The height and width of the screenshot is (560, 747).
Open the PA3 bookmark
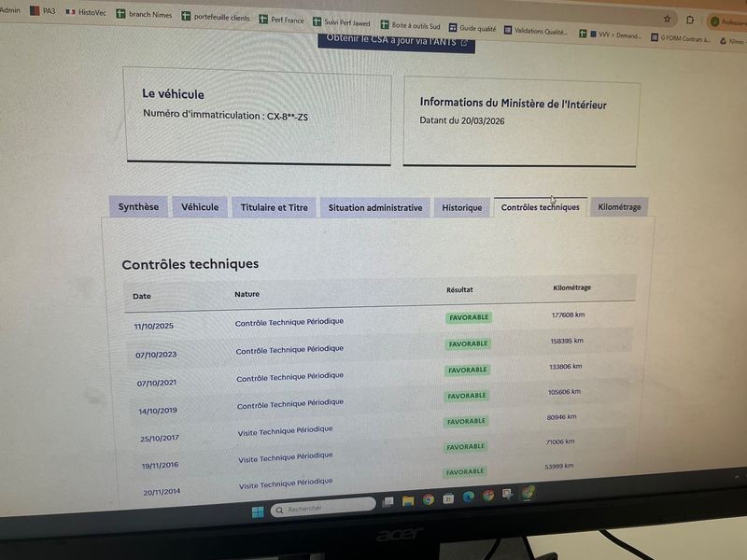(x=43, y=10)
